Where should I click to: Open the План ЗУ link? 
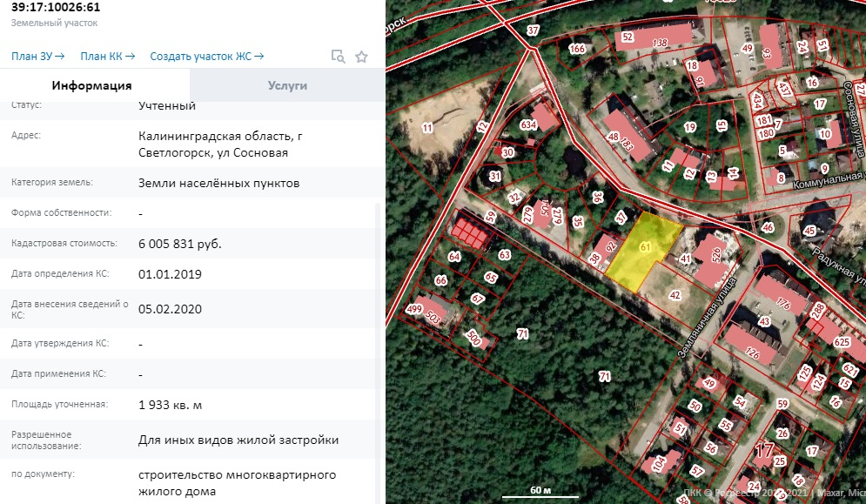click(37, 56)
